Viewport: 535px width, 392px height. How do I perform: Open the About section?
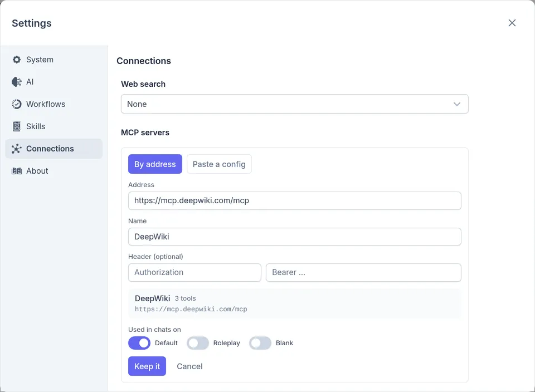pyautogui.click(x=54, y=171)
